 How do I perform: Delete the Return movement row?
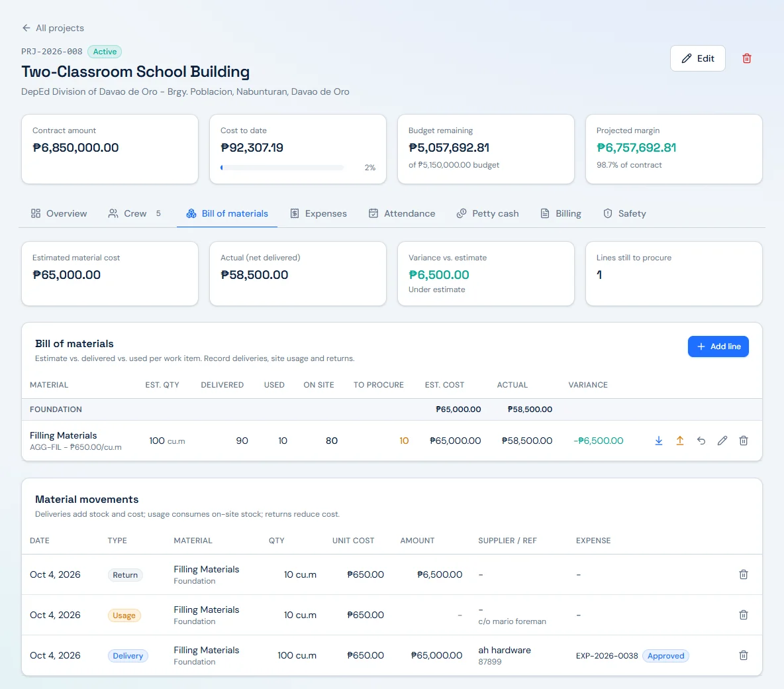click(744, 574)
